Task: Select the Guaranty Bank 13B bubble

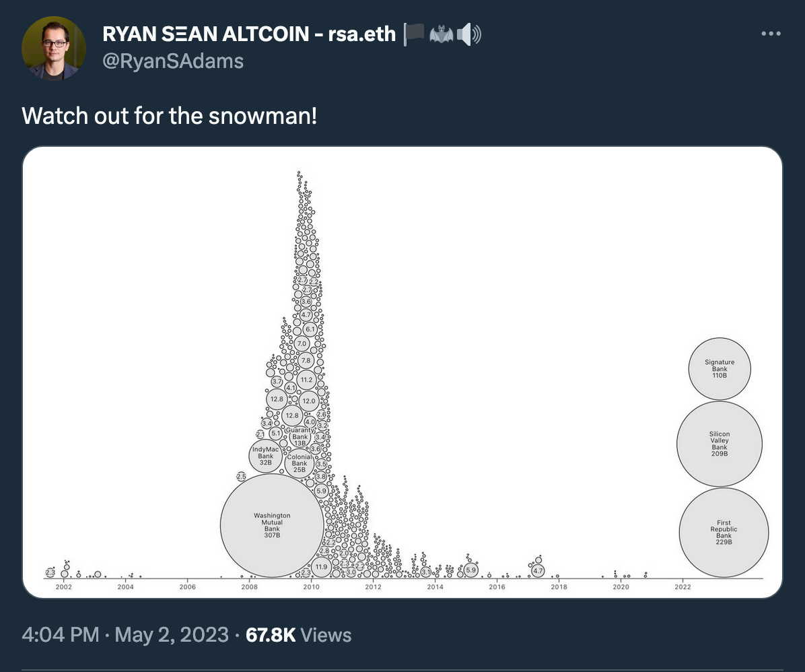Action: 300,437
